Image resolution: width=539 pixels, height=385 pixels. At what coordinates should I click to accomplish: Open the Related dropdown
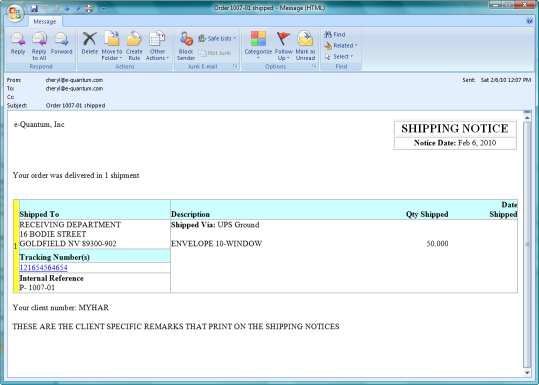341,45
